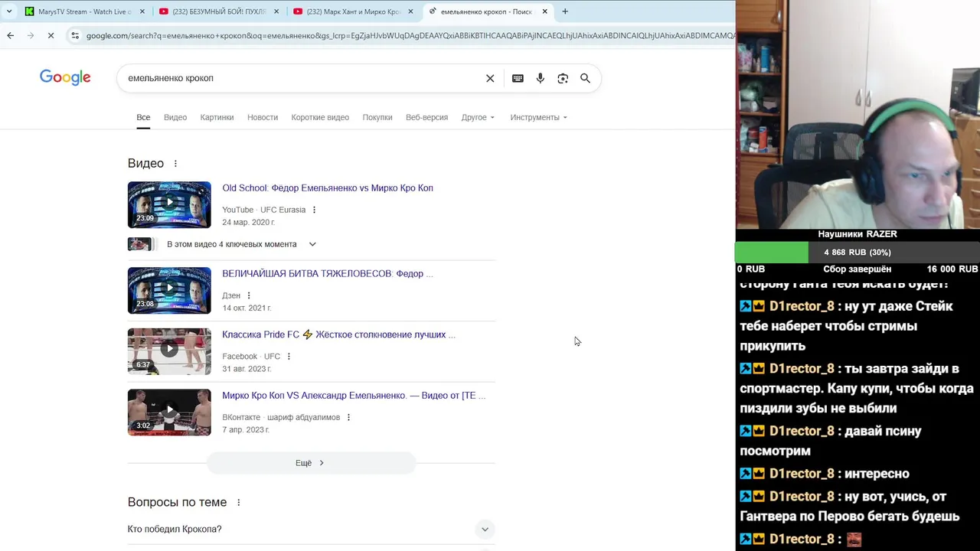Open options menu next to Видео heading
The width and height of the screenshot is (980, 551).
coord(175,164)
